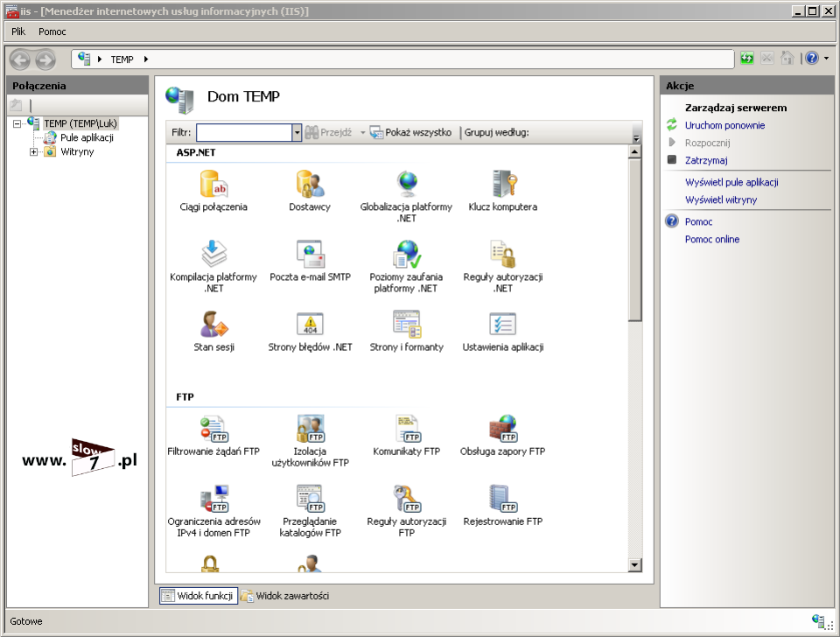Expand the Witryny tree node
840x637 pixels.
(x=34, y=151)
